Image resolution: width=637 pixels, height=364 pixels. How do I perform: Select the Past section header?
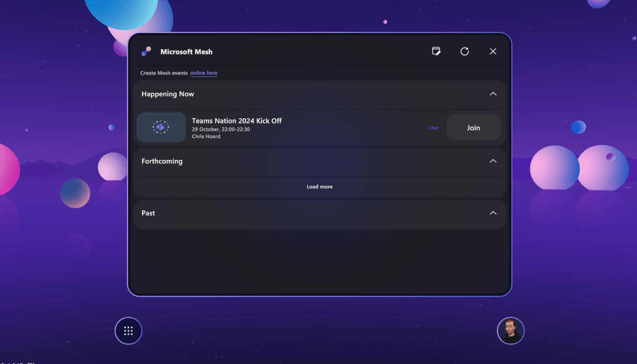click(148, 213)
